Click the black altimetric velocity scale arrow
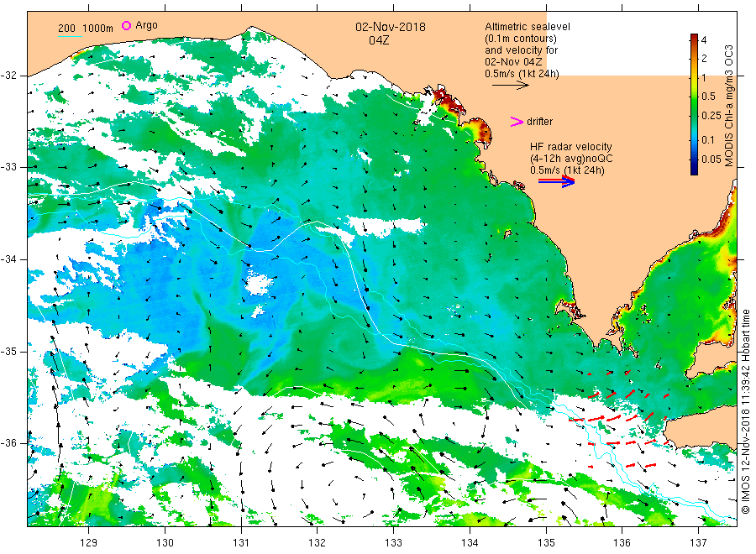756x554 pixels. point(511,86)
